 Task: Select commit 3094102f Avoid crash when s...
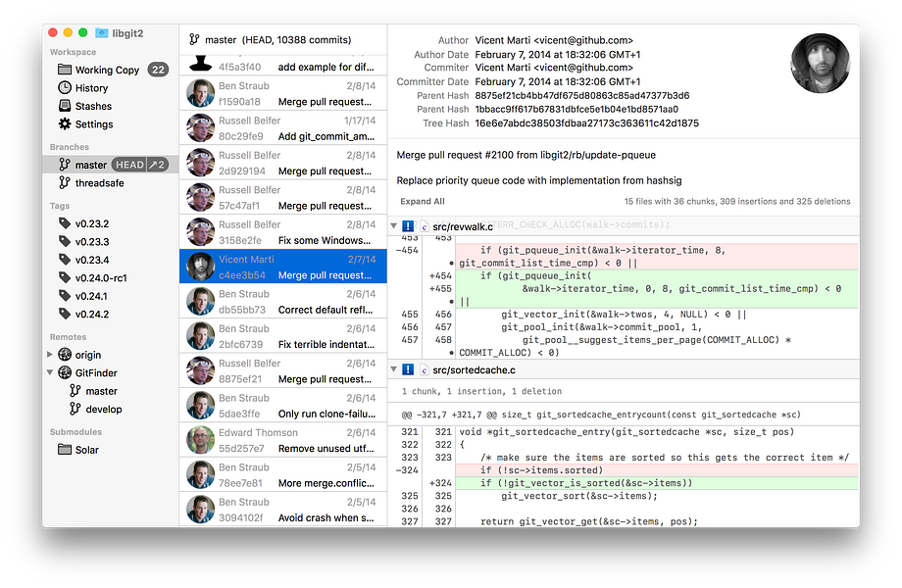[x=283, y=510]
